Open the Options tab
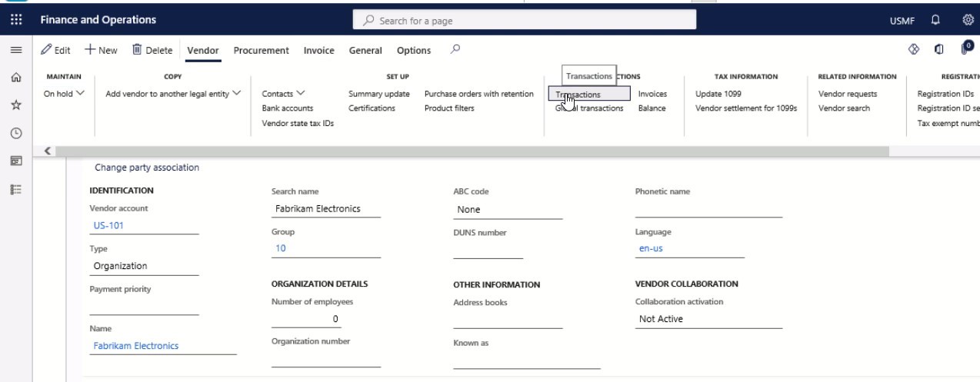 414,51
